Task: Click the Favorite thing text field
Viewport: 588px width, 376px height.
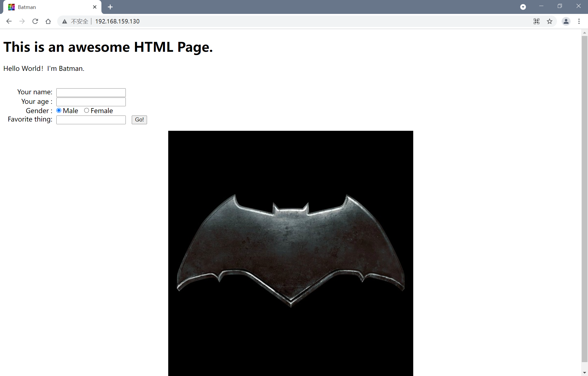Action: click(91, 120)
